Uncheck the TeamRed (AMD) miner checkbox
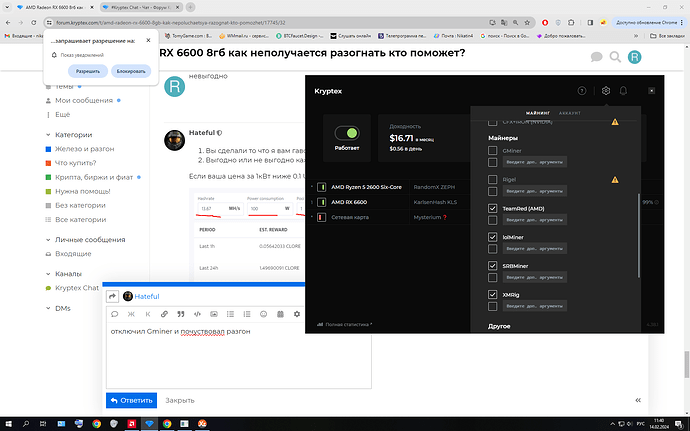Viewport: 690px width, 431px height. [x=492, y=208]
